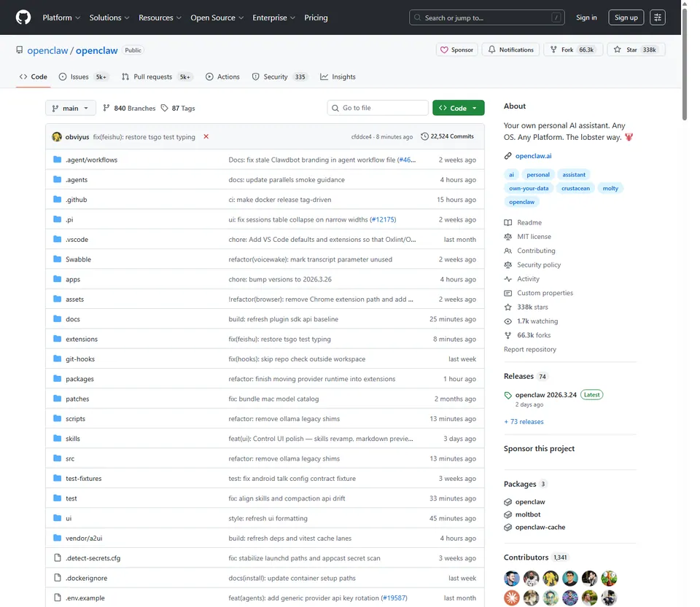Open the .detect-secrets.cfg file
This screenshot has width=700, height=607.
(93, 558)
